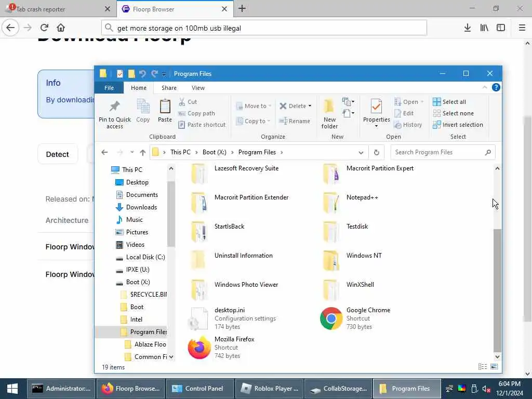
Task: Click the Paste clipboard icon
Action: coord(165,107)
